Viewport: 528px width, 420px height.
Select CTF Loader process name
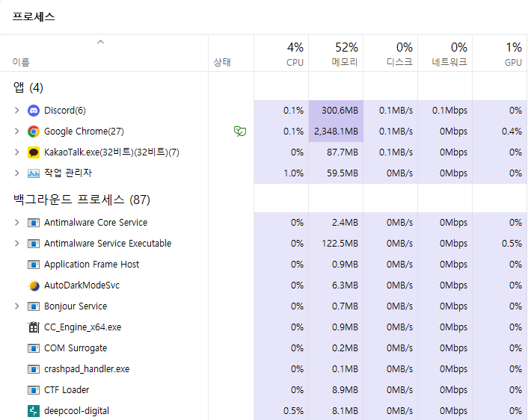coord(67,390)
